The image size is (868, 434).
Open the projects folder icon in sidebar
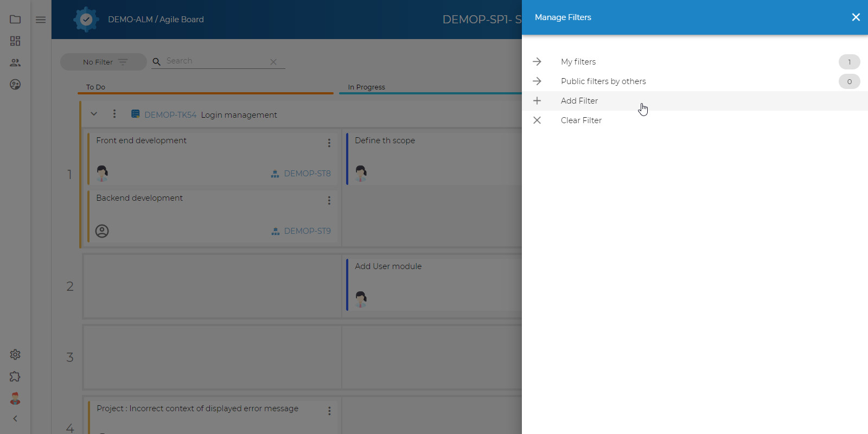15,20
